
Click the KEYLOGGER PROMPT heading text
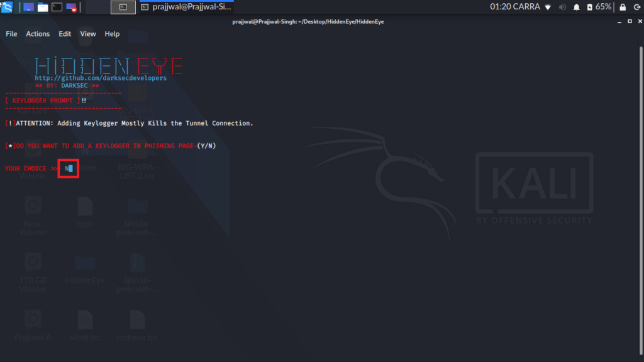pos(43,101)
